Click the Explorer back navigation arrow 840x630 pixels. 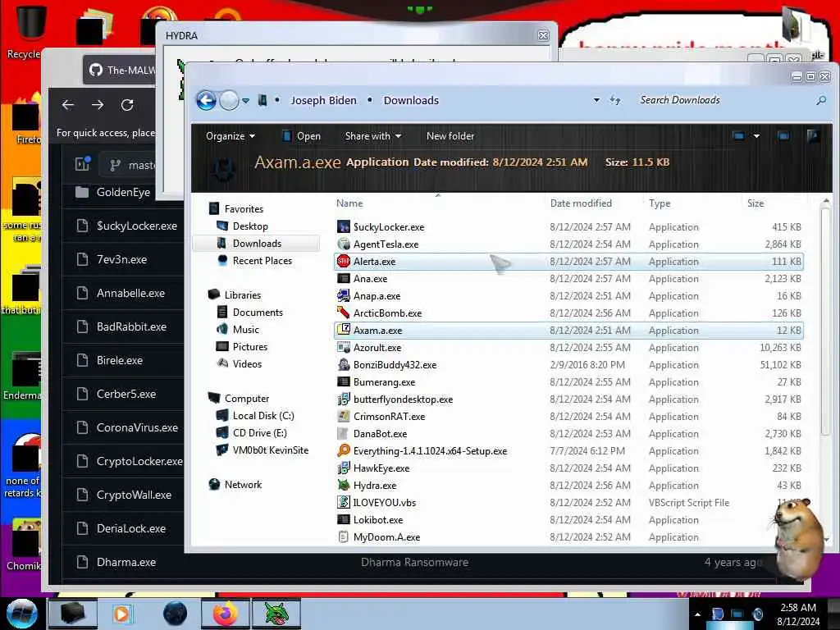(x=206, y=100)
